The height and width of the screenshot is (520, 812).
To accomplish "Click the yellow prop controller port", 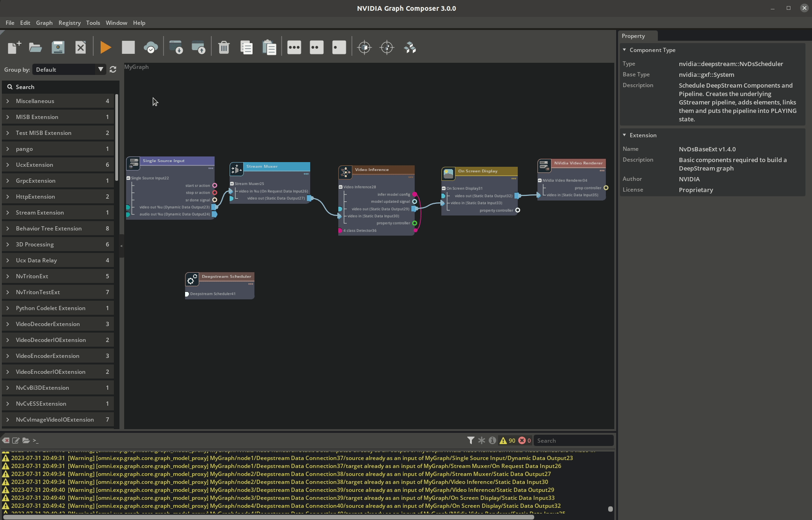I will click(x=606, y=188).
